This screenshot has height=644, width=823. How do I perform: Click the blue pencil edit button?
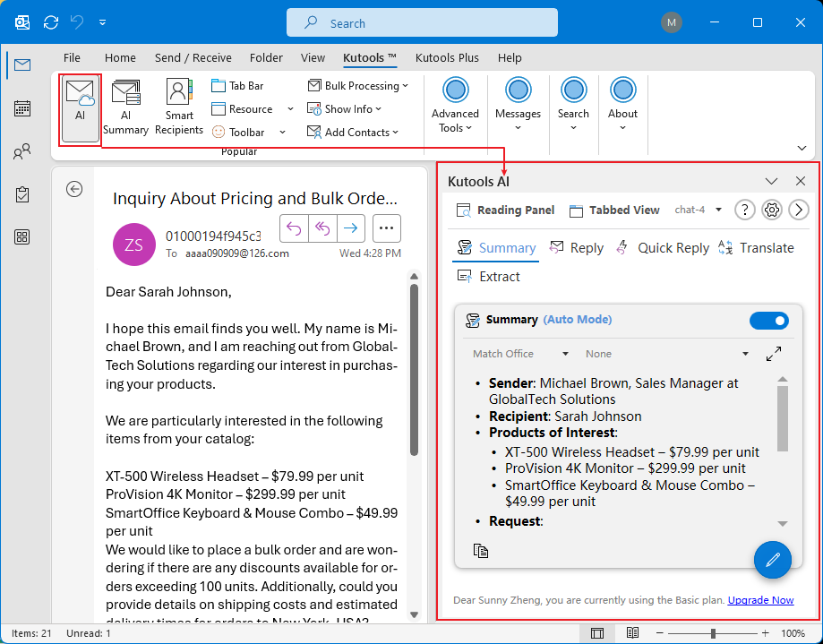pyautogui.click(x=772, y=559)
